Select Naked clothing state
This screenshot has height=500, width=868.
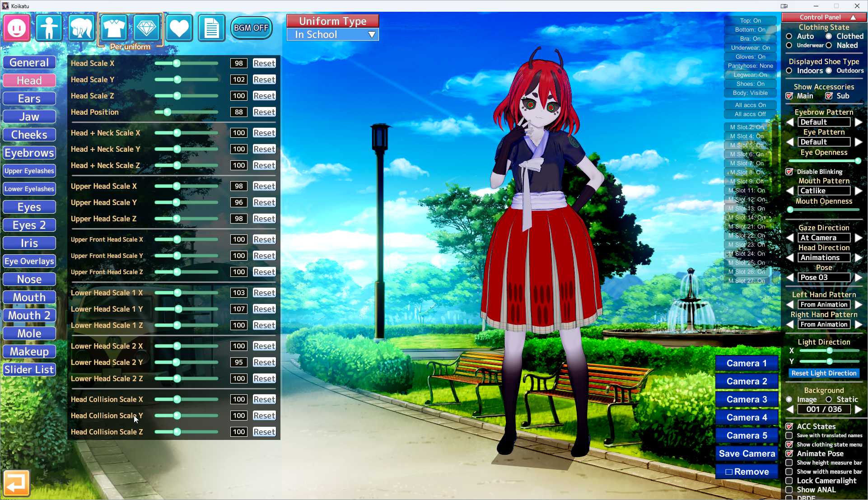pyautogui.click(x=829, y=45)
